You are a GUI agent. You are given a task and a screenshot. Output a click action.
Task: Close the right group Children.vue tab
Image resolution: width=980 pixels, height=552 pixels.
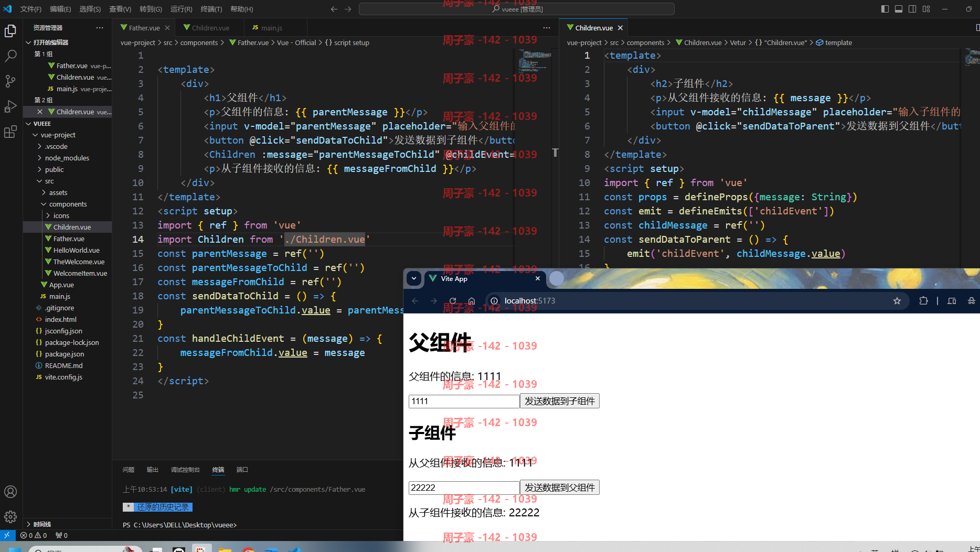coord(620,28)
